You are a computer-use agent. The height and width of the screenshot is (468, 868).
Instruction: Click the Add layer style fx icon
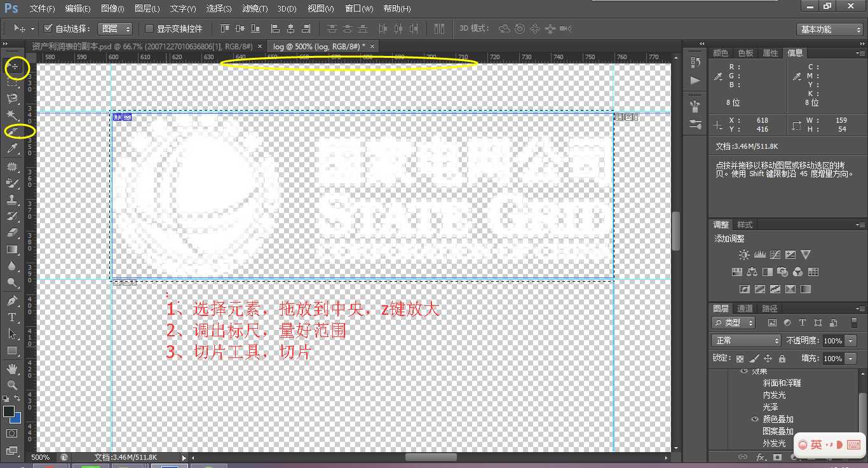click(761, 457)
